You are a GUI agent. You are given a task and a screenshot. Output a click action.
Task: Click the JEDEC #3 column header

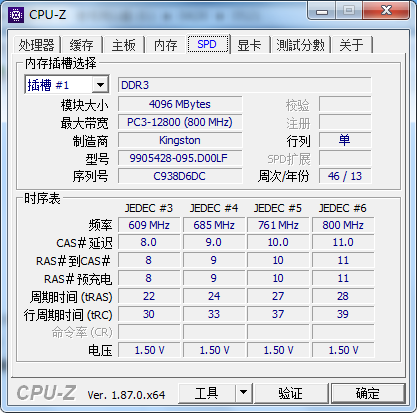point(149,208)
